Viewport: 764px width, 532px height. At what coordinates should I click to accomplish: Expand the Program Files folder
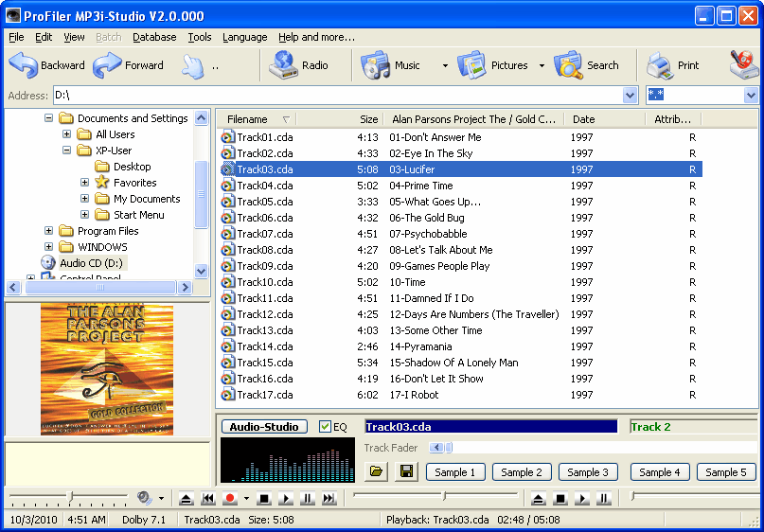[x=48, y=230]
